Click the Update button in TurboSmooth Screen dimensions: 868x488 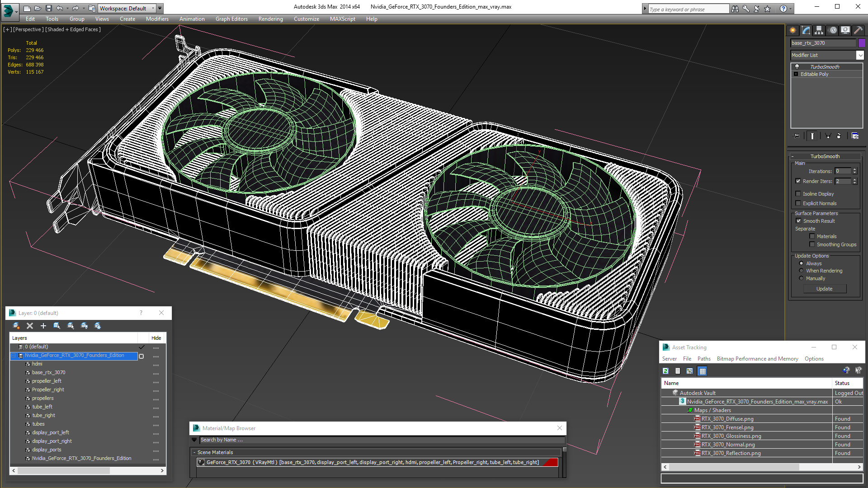(x=825, y=289)
